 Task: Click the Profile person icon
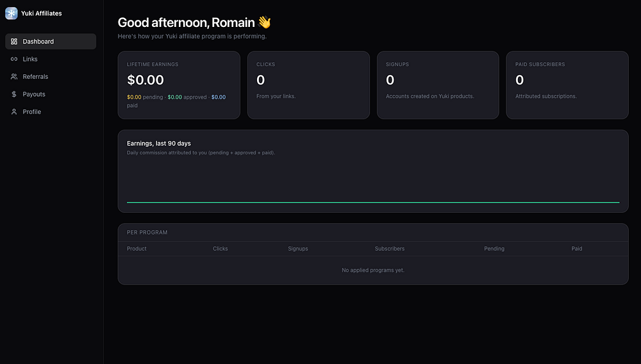pyautogui.click(x=14, y=112)
